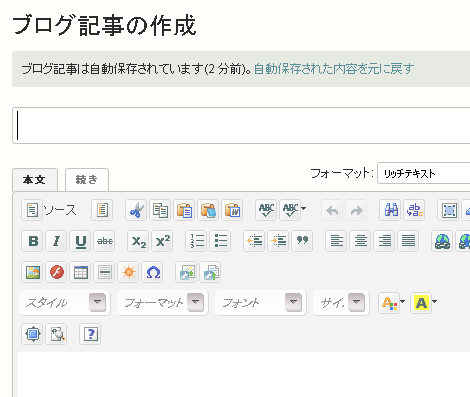Open リッチテキスト format selector
This screenshot has width=470, height=397.
423,173
